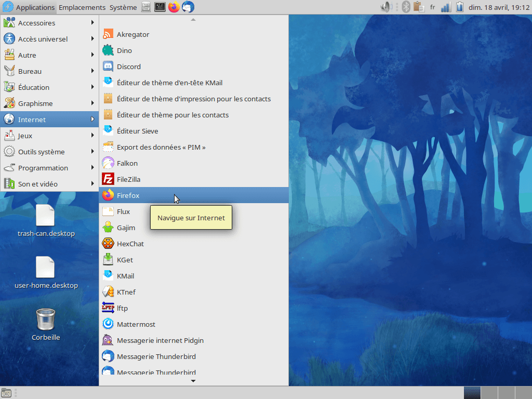
Task: Launch Mattermost
Action: point(194,324)
